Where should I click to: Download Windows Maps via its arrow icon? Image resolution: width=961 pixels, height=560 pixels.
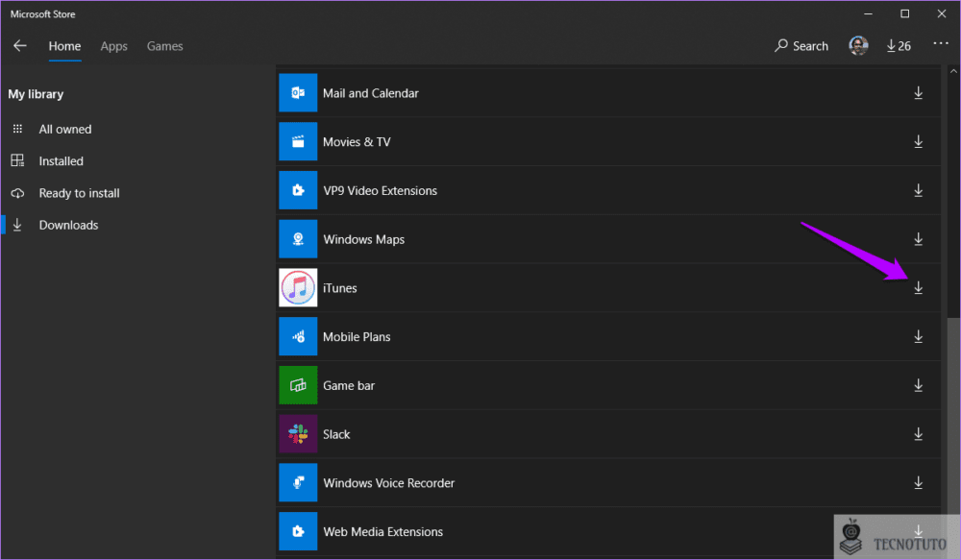[918, 239]
